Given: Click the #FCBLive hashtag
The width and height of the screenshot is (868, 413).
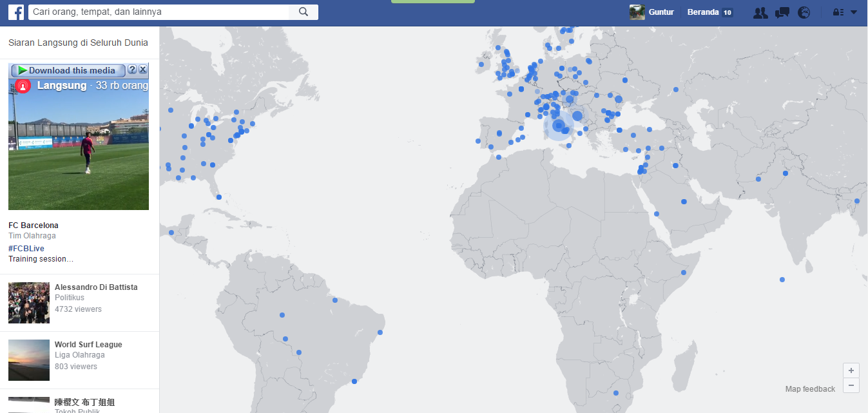Looking at the screenshot, I should click(x=26, y=249).
